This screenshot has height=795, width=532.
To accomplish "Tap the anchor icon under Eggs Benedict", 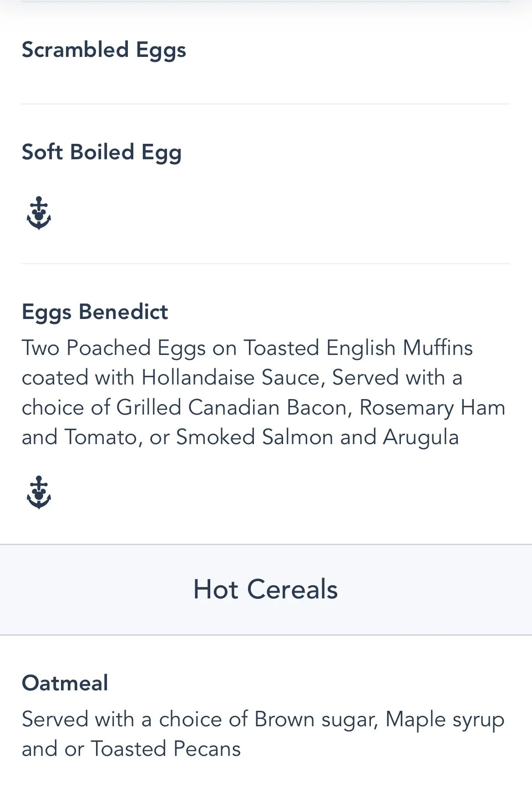I will tap(39, 493).
